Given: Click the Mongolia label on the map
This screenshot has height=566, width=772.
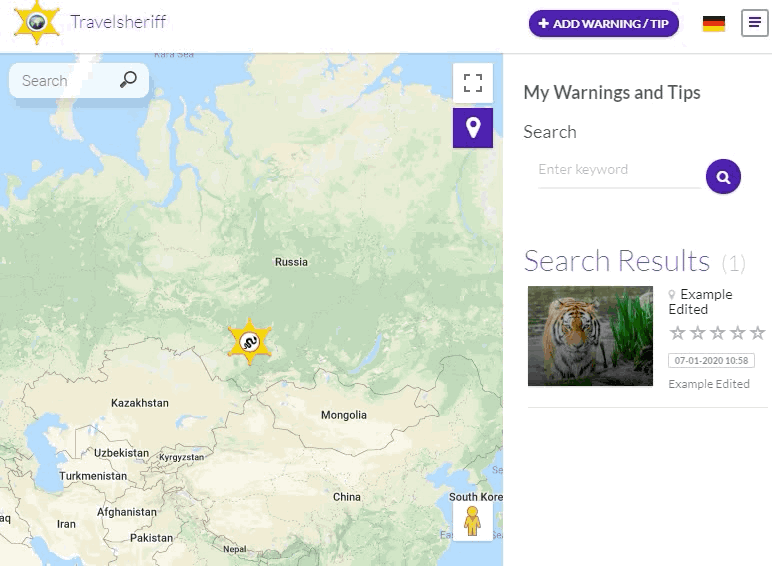Looking at the screenshot, I should pos(344,415).
